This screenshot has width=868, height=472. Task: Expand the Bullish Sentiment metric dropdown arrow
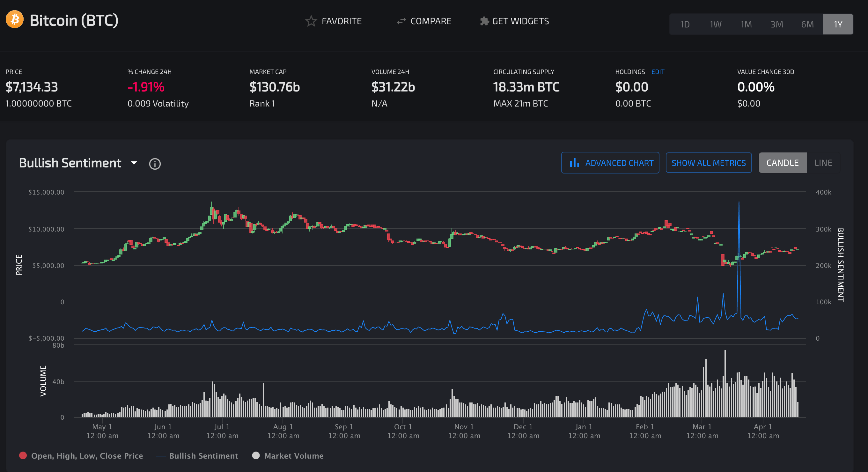click(x=134, y=163)
